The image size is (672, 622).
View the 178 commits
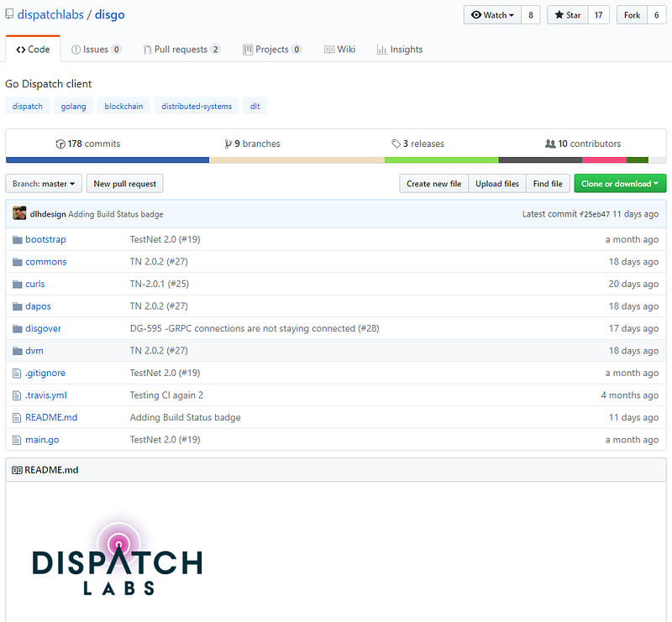point(88,144)
